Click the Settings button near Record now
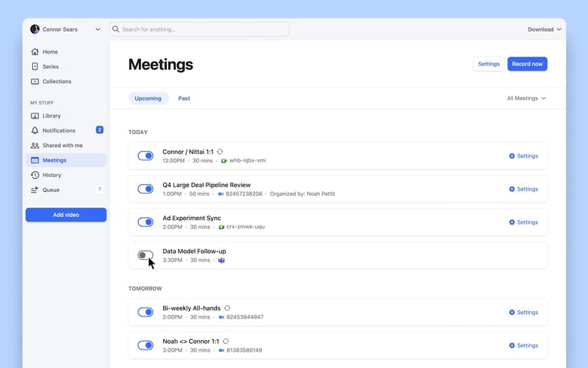588x368 pixels. [489, 64]
